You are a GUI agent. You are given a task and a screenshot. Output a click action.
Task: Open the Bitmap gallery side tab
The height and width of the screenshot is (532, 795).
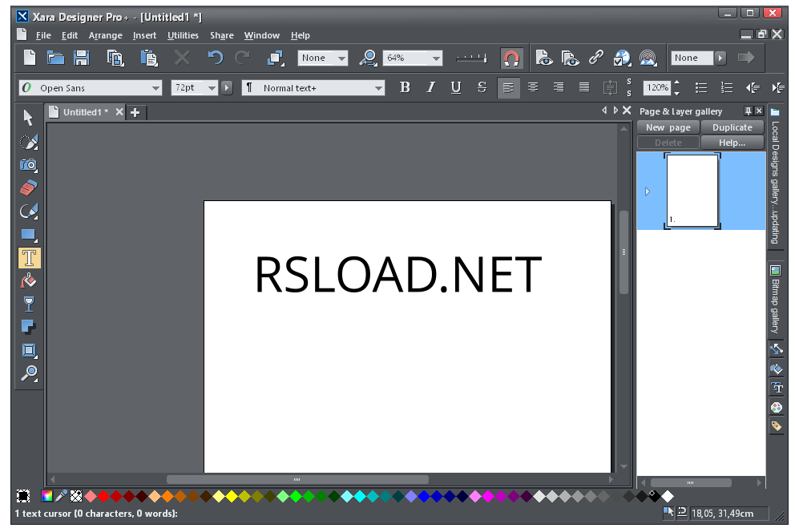[775, 299]
